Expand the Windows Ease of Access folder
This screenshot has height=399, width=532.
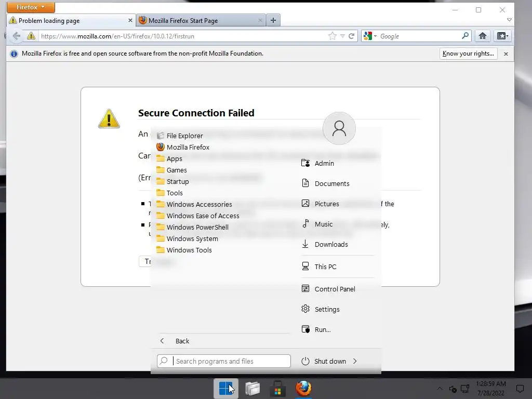point(198,216)
